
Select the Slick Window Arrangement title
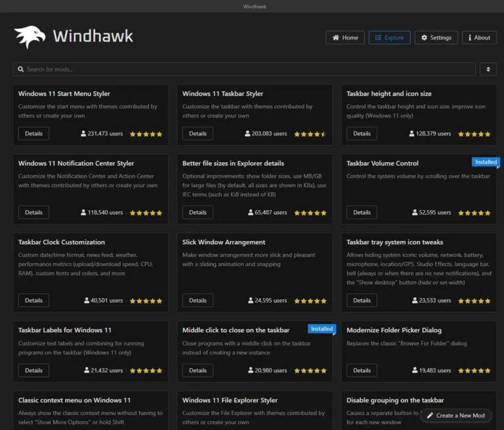224,242
